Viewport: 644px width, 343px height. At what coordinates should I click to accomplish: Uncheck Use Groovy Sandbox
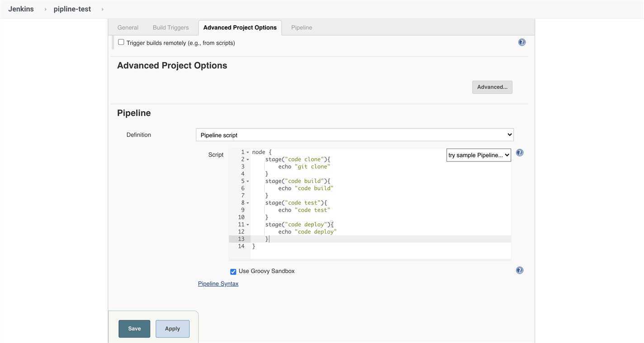coord(233,272)
